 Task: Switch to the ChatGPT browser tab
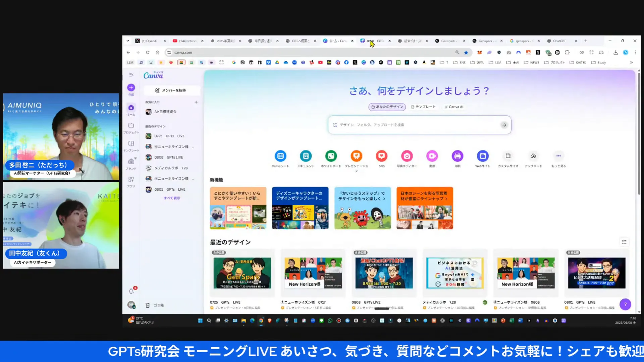pos(559,41)
